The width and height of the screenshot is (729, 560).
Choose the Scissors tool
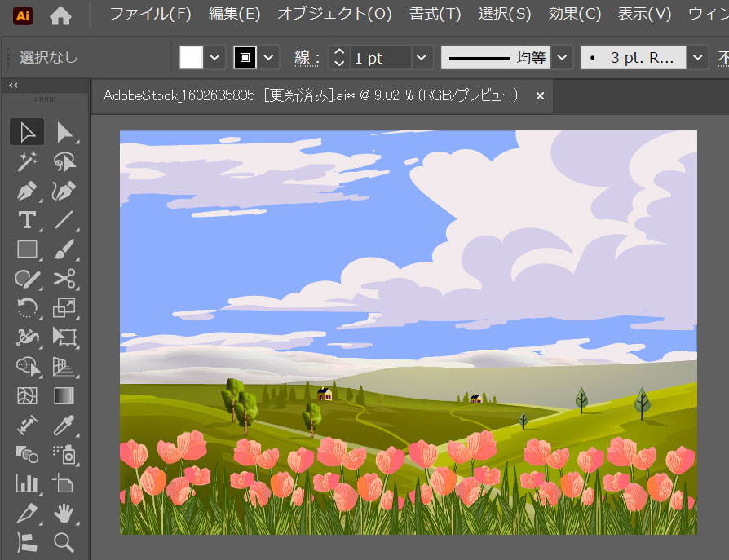tap(64, 279)
